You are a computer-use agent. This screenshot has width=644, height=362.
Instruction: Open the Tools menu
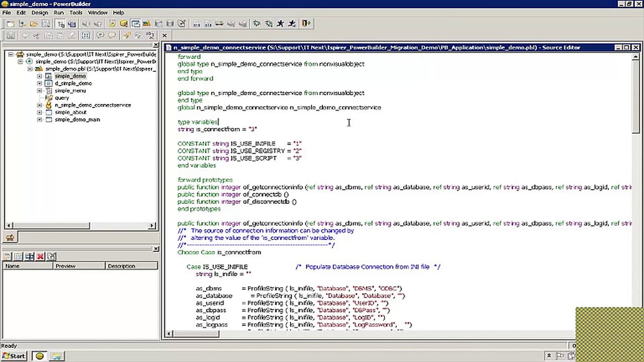pos(76,13)
